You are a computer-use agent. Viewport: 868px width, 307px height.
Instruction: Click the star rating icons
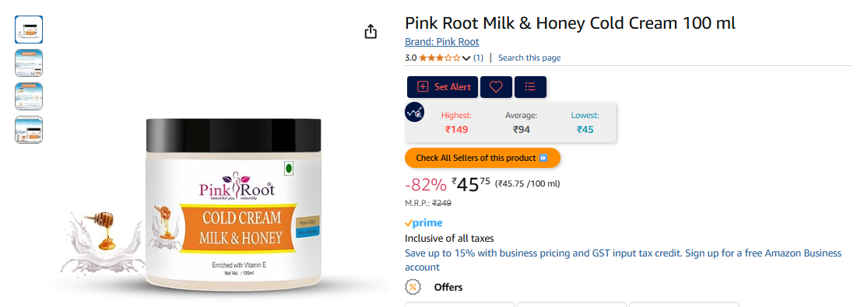click(440, 58)
